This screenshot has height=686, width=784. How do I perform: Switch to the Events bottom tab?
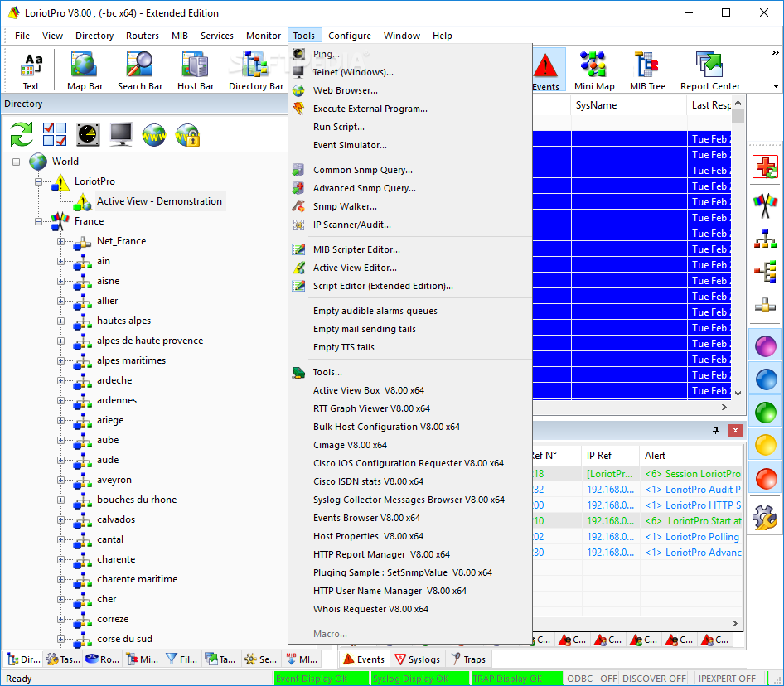click(364, 659)
